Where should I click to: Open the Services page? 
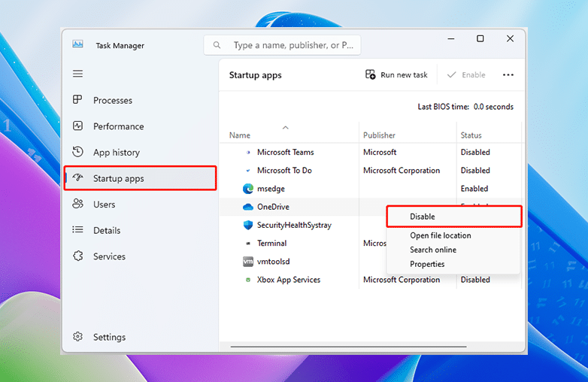coord(141,256)
